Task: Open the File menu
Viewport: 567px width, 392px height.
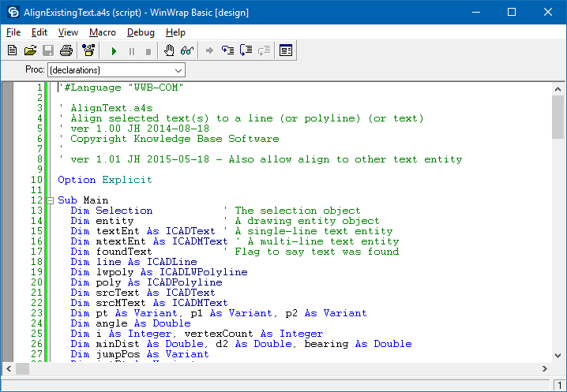Action: pyautogui.click(x=13, y=32)
